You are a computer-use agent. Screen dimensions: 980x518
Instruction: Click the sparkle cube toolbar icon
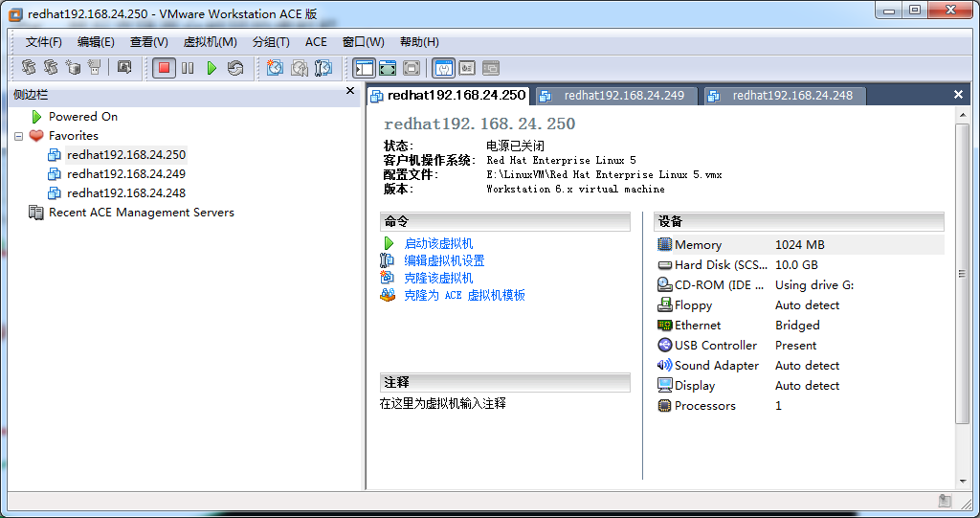click(73, 68)
